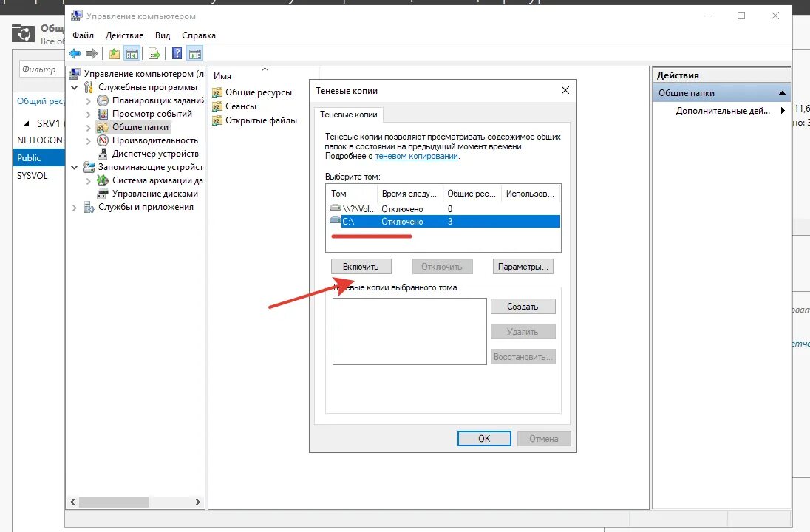Select the Public share in Server Manager
Image resolution: width=810 pixels, height=532 pixels.
click(38, 157)
